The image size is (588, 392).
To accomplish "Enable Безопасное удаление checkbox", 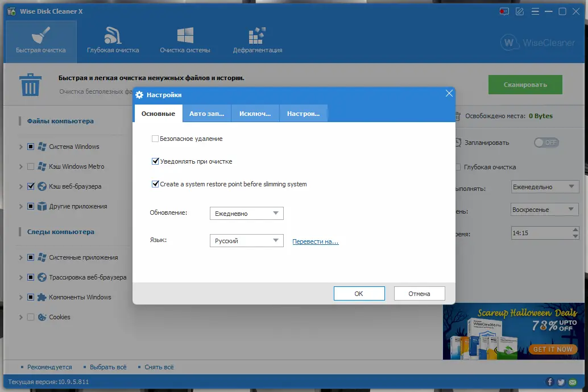I will point(155,139).
